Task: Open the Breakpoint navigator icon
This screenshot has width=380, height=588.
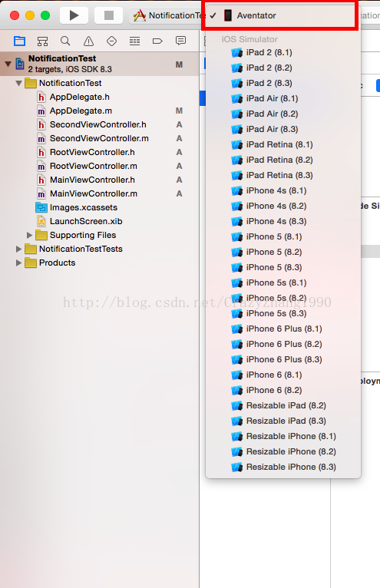Action: [x=157, y=41]
